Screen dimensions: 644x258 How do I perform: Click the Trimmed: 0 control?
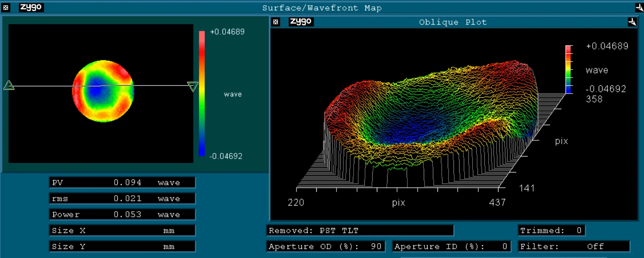pos(551,231)
